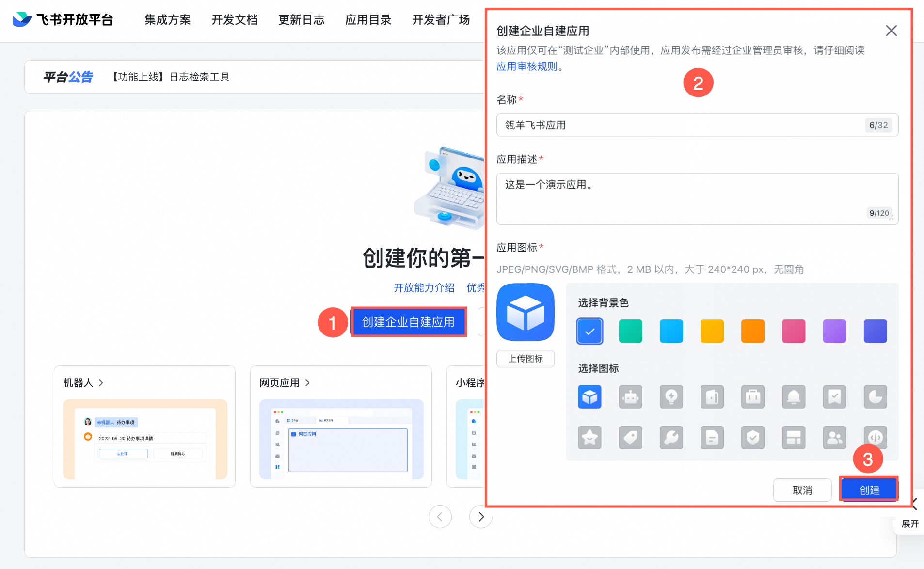Viewport: 924px width, 569px height.
Task: Select the cube app icon
Action: click(589, 397)
